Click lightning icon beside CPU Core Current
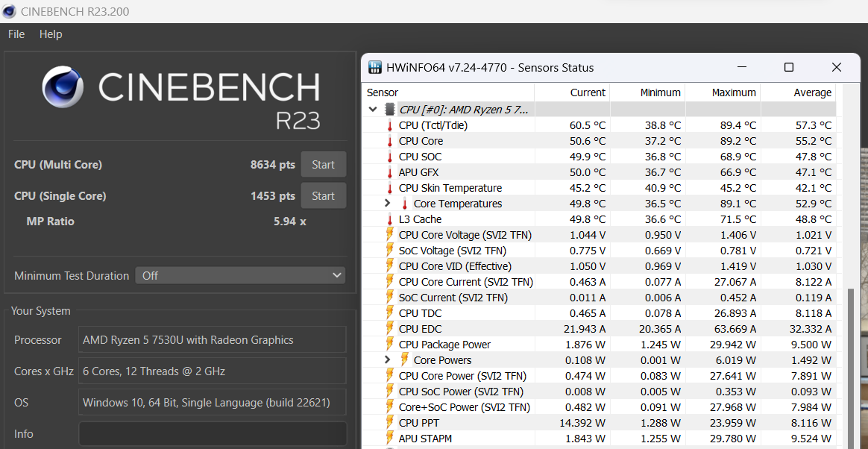Image resolution: width=868 pixels, height=449 pixels. pos(390,282)
